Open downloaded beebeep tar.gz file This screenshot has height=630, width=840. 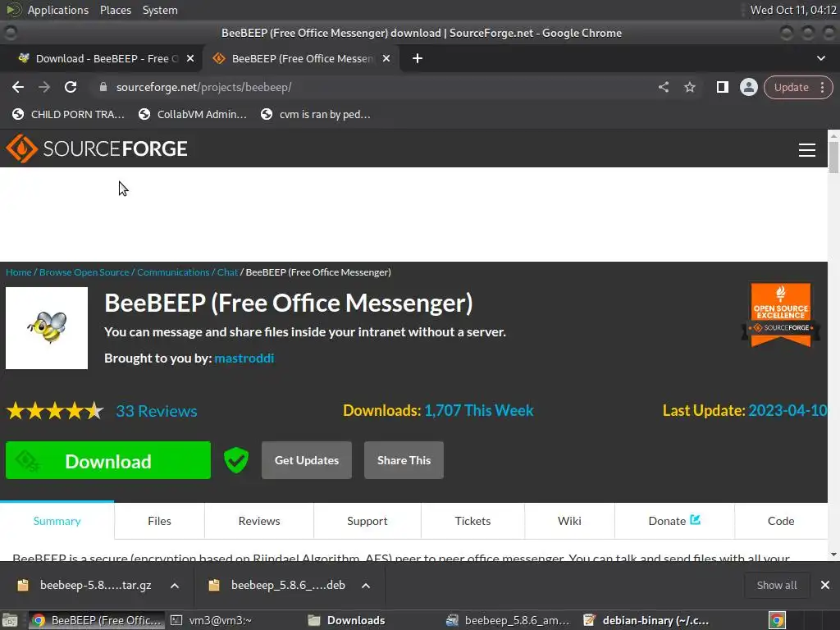84,585
